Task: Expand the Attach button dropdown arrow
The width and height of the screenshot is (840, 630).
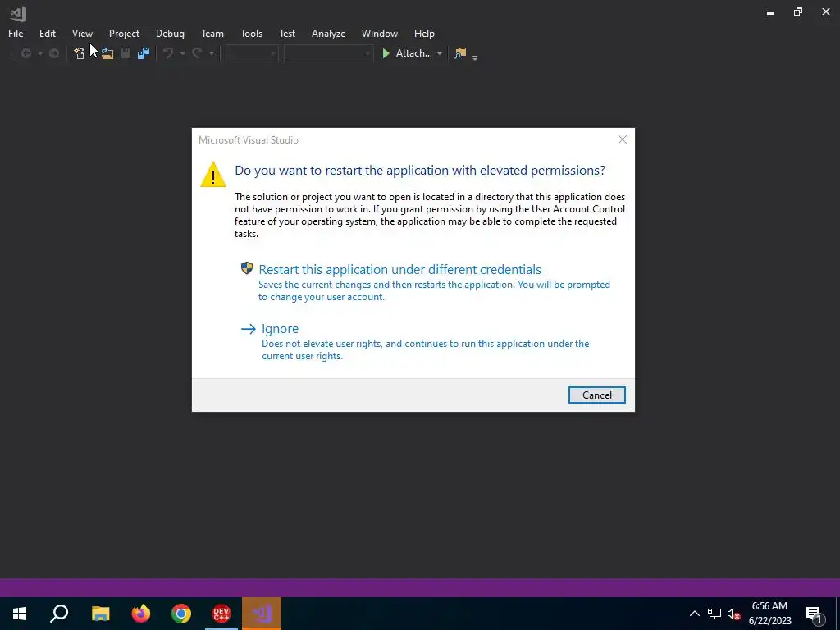Action: pos(440,53)
